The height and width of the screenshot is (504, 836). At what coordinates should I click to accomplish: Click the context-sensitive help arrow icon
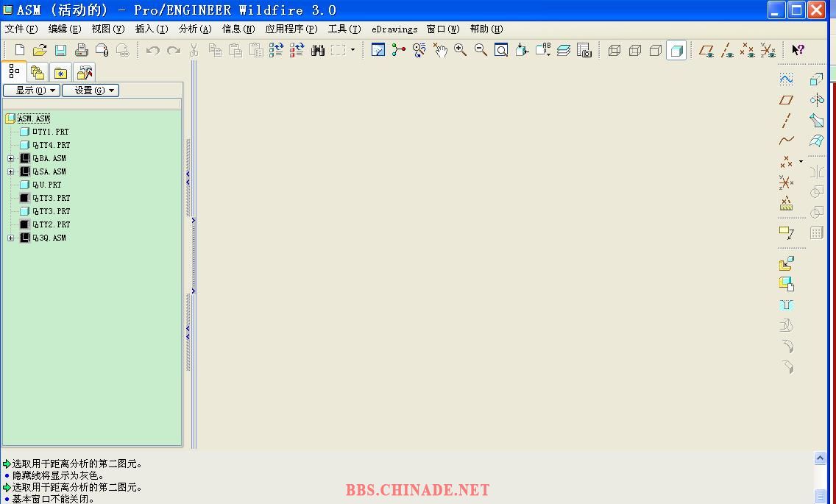(x=798, y=50)
